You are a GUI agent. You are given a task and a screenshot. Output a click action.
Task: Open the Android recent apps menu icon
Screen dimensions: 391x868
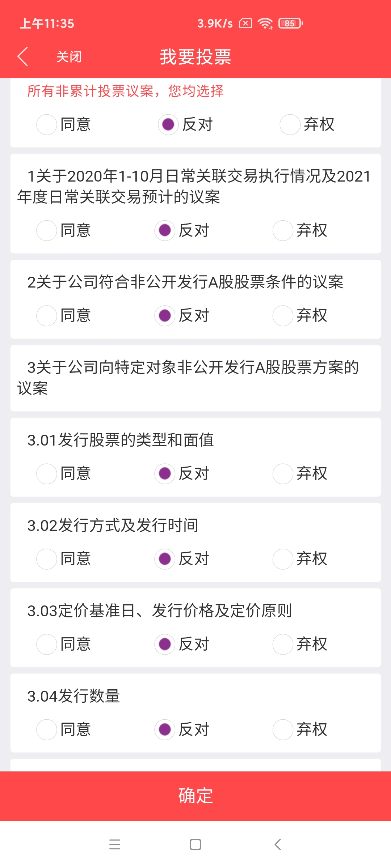[115, 844]
